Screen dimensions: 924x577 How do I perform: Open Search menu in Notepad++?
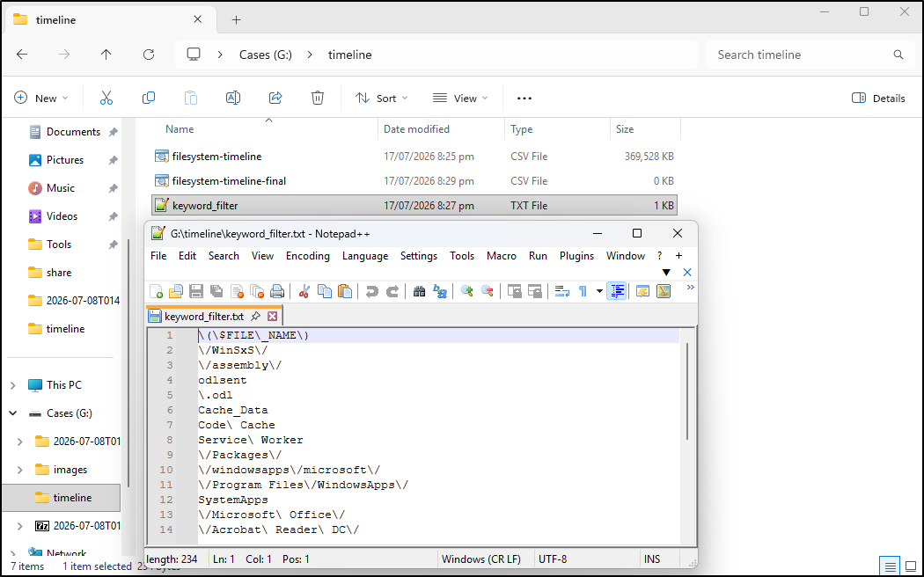tap(224, 256)
